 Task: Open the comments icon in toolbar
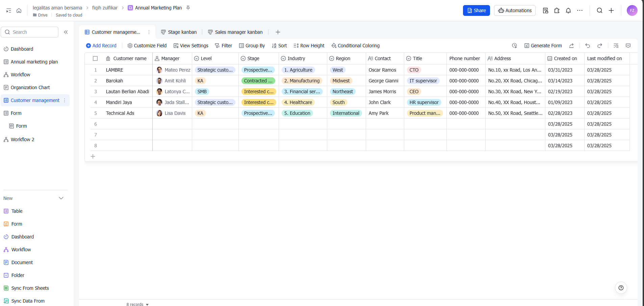tap(628, 46)
